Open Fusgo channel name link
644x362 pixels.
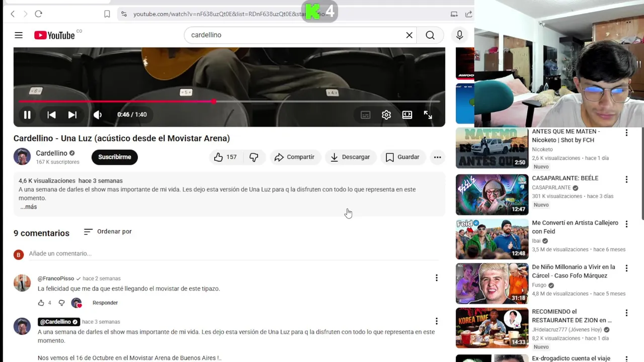pyautogui.click(x=539, y=285)
